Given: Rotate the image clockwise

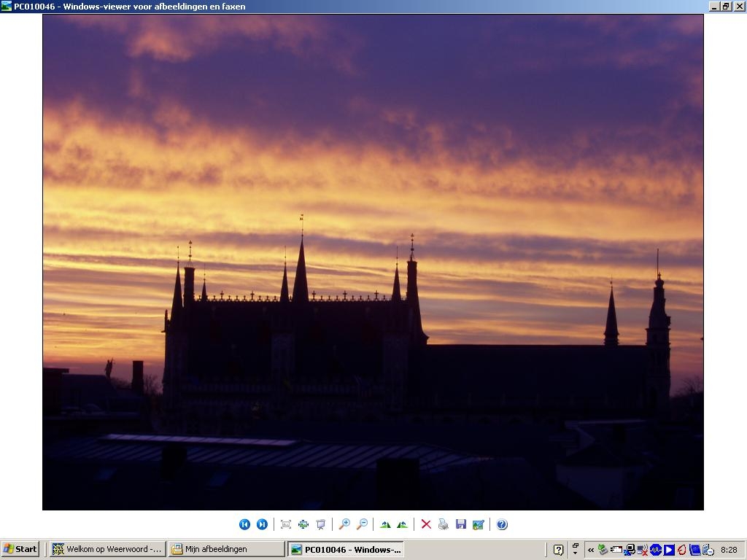Looking at the screenshot, I should click(x=385, y=524).
